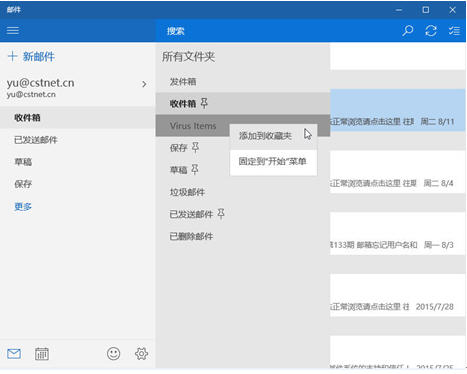
Task: Expand the yu@cstnet.cn account chevron
Action: click(144, 84)
